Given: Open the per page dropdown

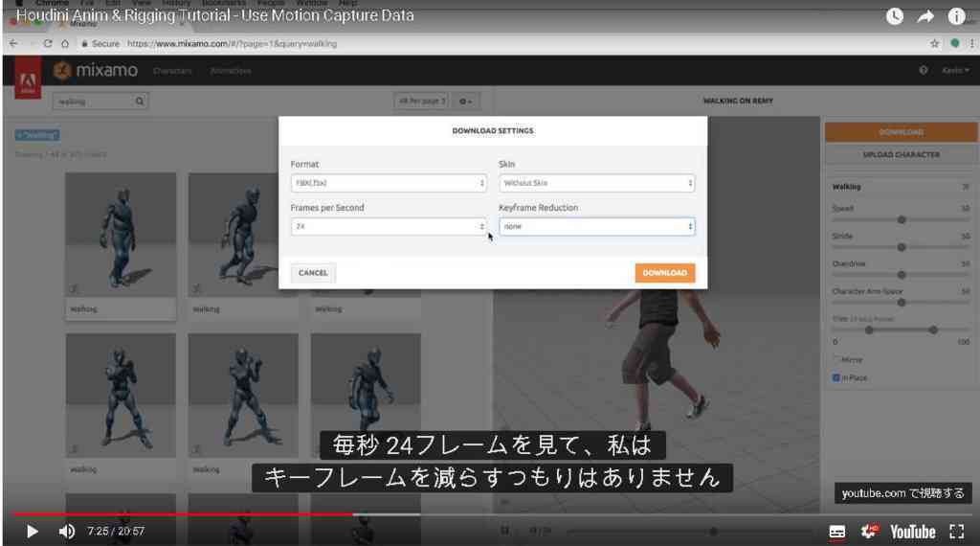Looking at the screenshot, I should pos(421,101).
